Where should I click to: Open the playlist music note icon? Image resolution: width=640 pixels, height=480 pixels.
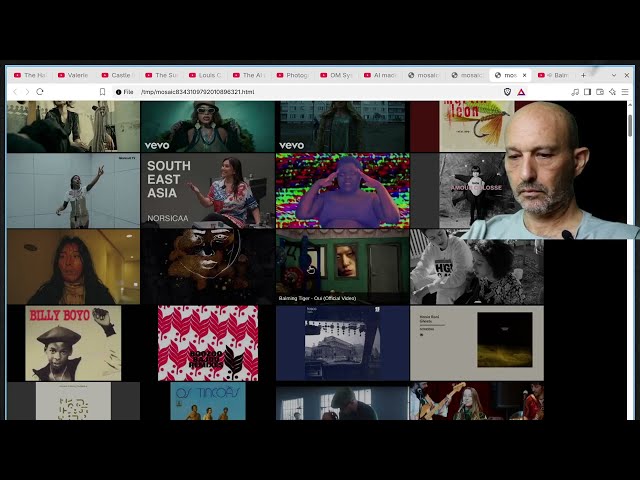[x=575, y=92]
